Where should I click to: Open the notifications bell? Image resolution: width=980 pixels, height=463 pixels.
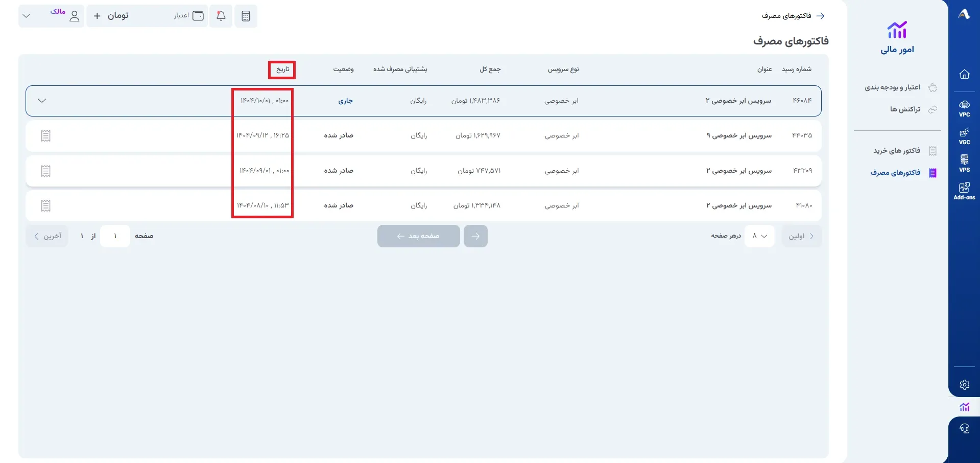221,16
